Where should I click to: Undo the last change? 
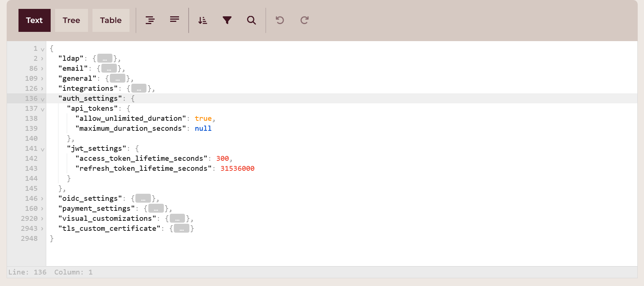tap(280, 20)
